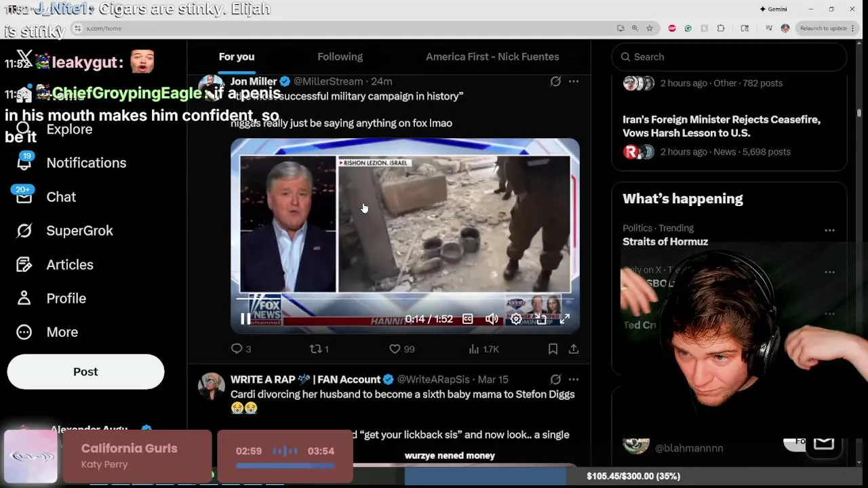Switch to the Following tab
The width and height of the screenshot is (868, 488).
340,57
